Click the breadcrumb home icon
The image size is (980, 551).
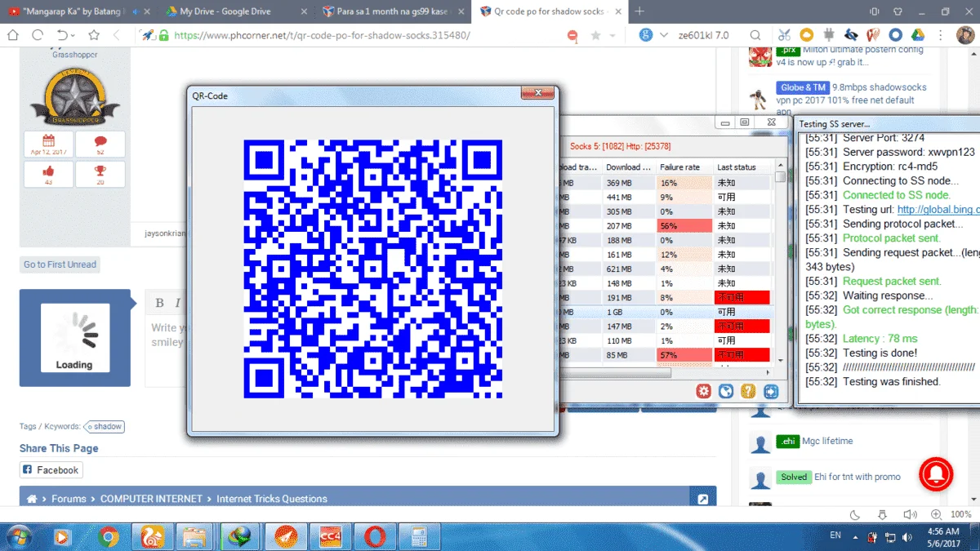[x=32, y=499]
